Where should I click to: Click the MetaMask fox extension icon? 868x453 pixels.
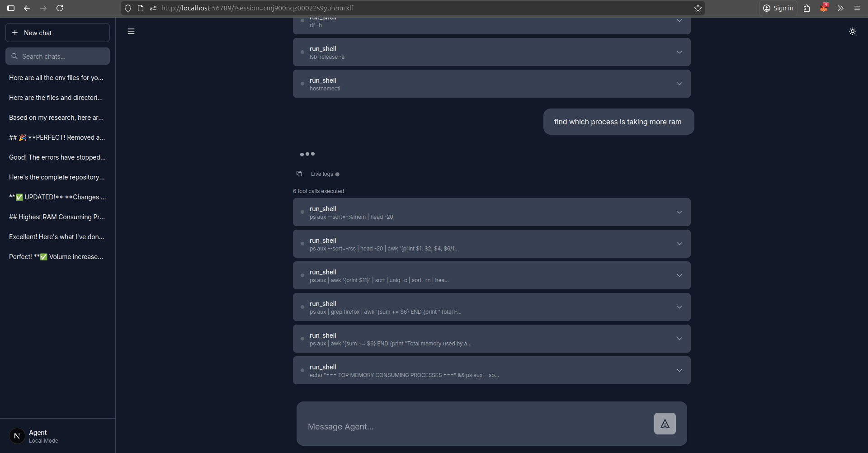[x=823, y=8]
